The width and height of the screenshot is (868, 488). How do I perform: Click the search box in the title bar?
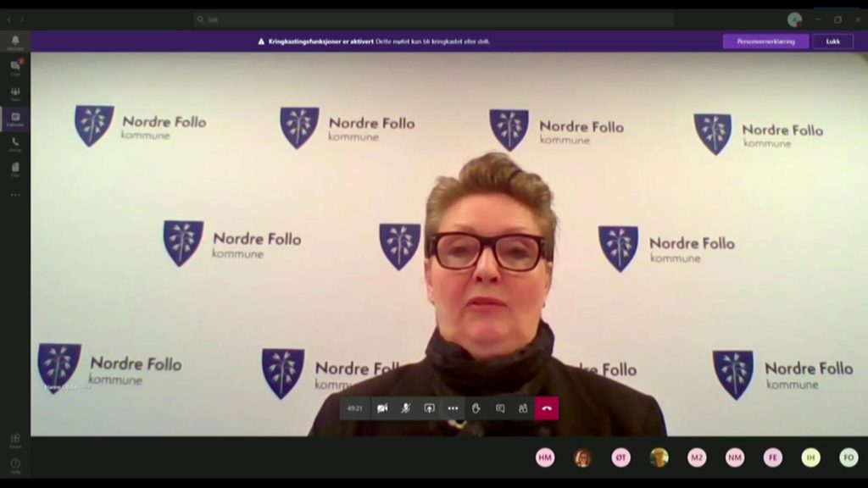point(434,19)
